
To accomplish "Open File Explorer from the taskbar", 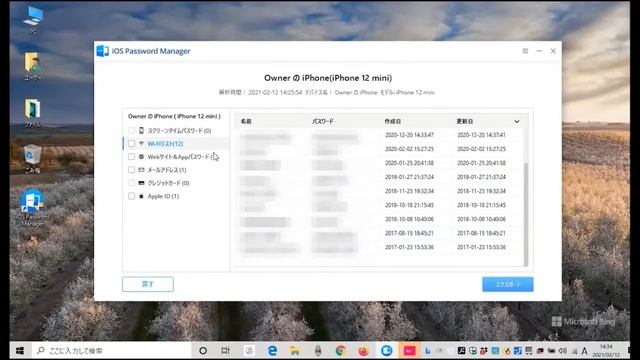I will (294, 351).
